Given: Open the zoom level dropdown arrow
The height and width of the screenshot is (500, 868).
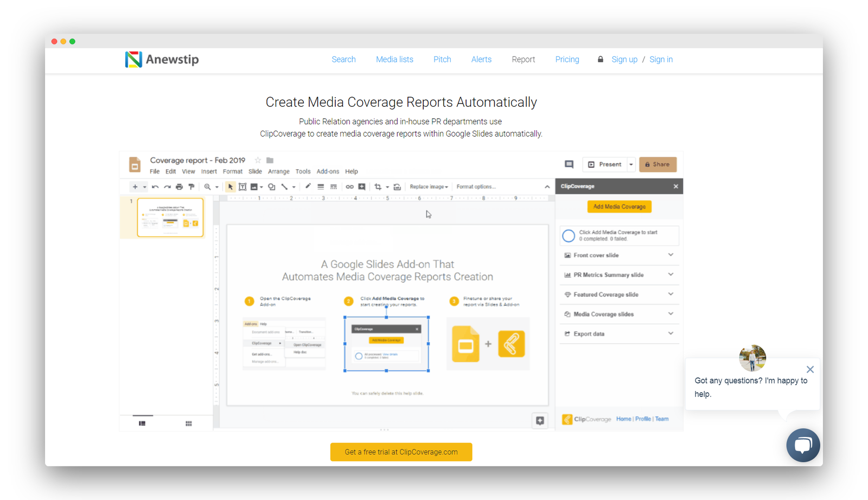Looking at the screenshot, I should [x=217, y=187].
